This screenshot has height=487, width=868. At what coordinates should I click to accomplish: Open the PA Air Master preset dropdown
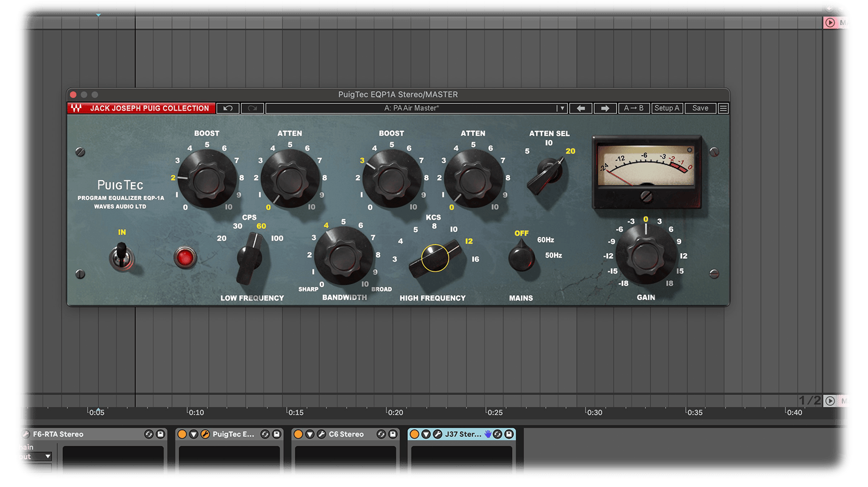click(x=562, y=108)
